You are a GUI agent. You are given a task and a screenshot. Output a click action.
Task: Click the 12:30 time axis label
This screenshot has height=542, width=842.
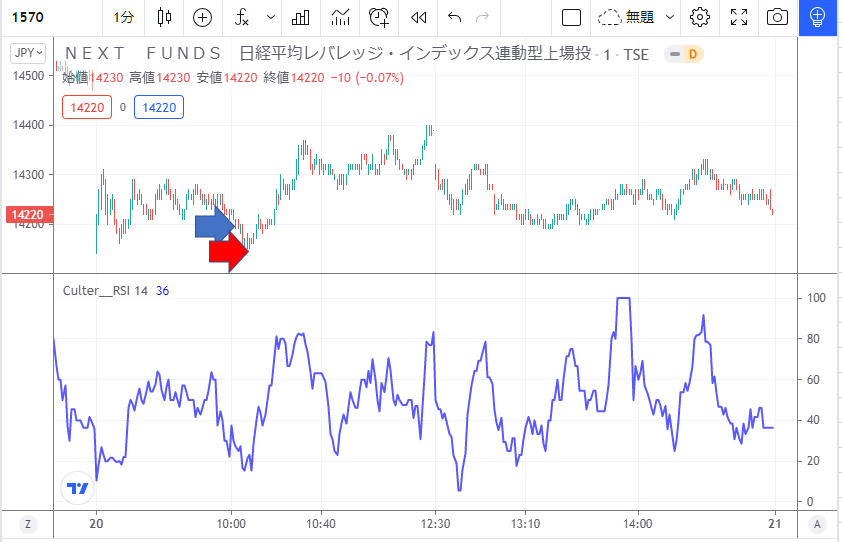[435, 524]
